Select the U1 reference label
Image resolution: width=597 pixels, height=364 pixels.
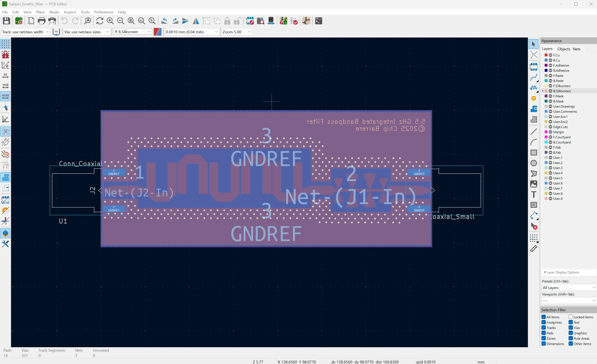point(63,221)
